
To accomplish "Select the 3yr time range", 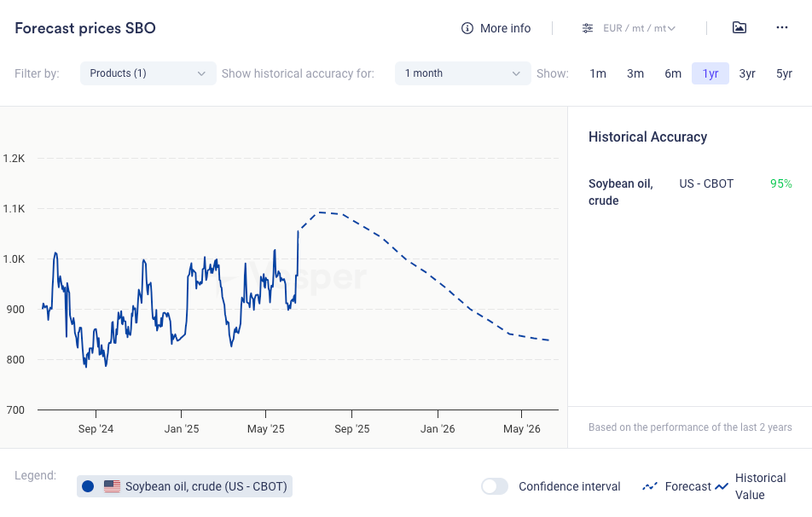I will coord(747,73).
